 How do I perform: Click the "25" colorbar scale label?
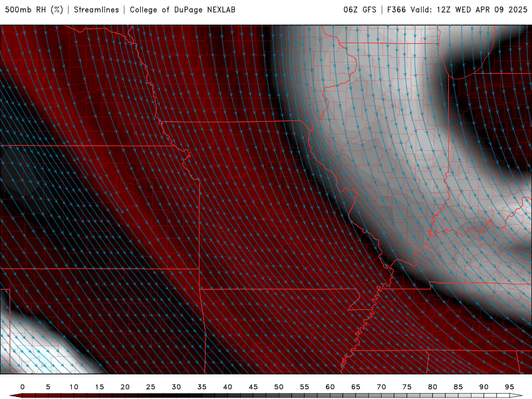(151, 387)
